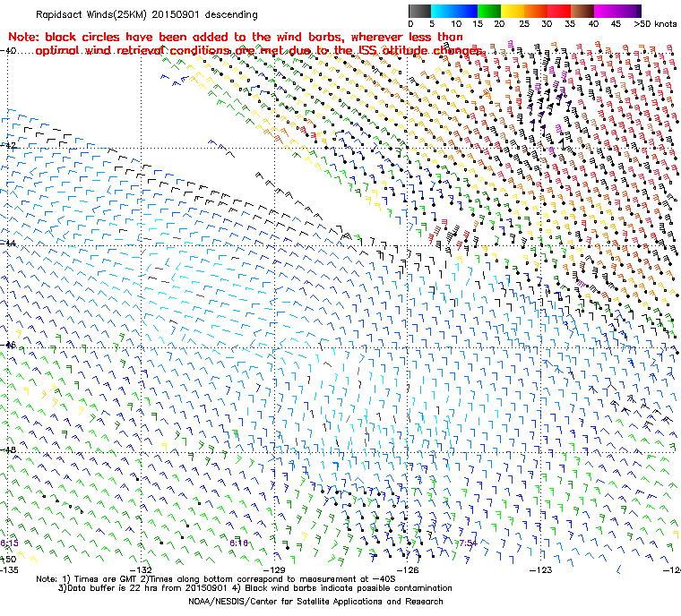Click the -50 latitude axis label

(x=8, y=559)
